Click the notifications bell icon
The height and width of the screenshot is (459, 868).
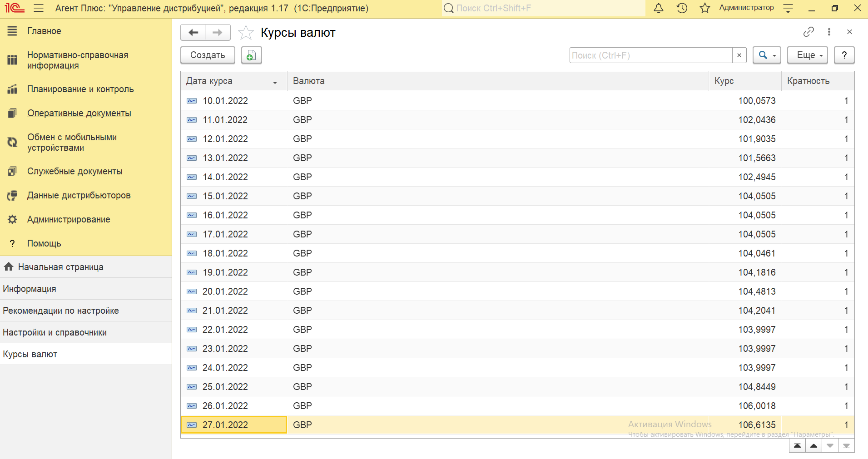(658, 8)
